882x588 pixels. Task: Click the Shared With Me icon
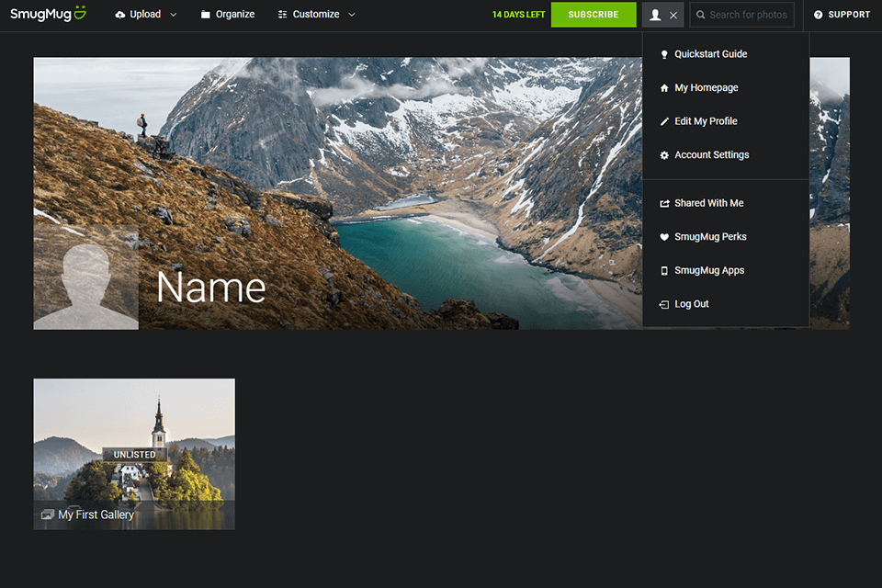coord(664,203)
